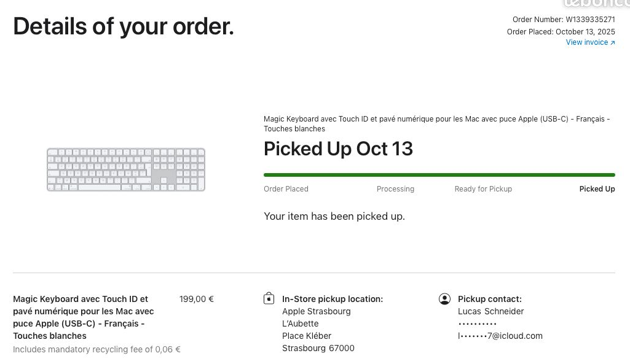Click the Apple Strasbourg store name
Image resolution: width=630 pixels, height=364 pixels.
click(316, 311)
